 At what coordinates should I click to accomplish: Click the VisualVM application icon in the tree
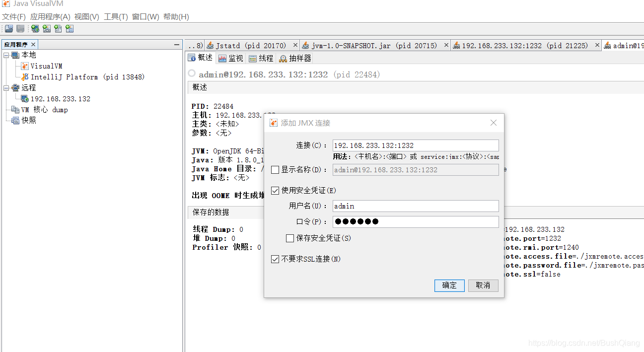coord(25,66)
